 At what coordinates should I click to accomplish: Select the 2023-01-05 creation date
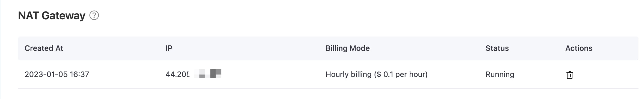tap(46, 74)
